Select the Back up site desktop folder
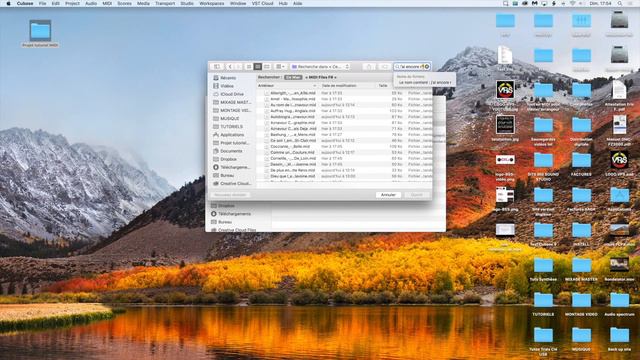Viewport: 640px width, 360px height. [619, 340]
